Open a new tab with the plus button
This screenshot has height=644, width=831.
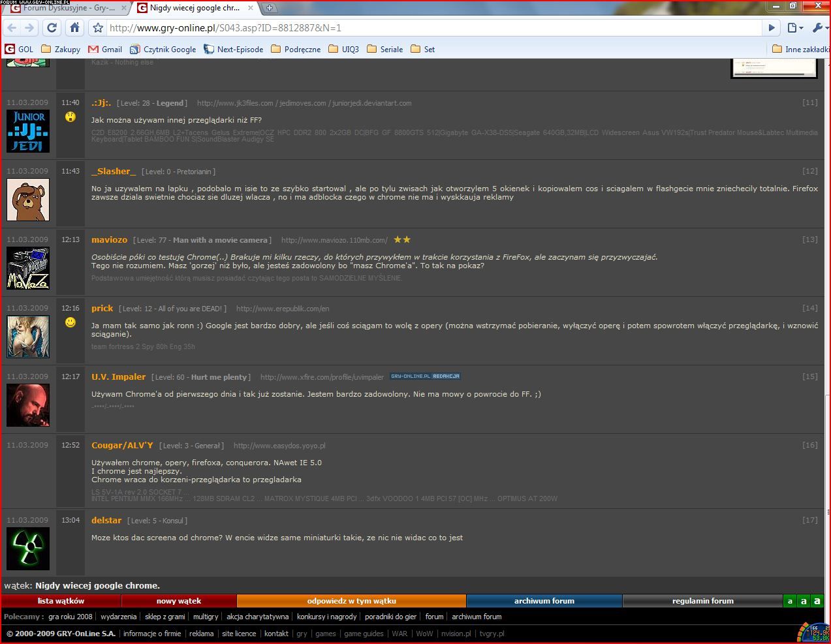[x=270, y=8]
